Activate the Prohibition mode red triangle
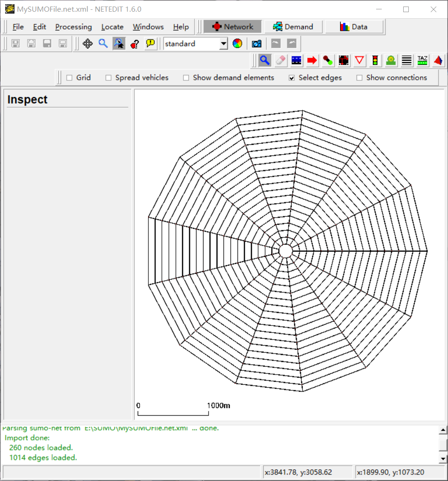 [360, 60]
